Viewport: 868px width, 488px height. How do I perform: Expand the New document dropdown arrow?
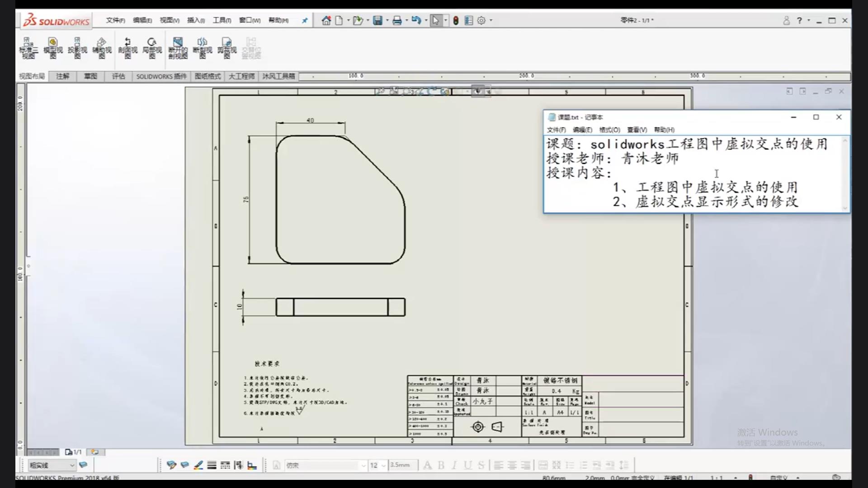click(348, 20)
